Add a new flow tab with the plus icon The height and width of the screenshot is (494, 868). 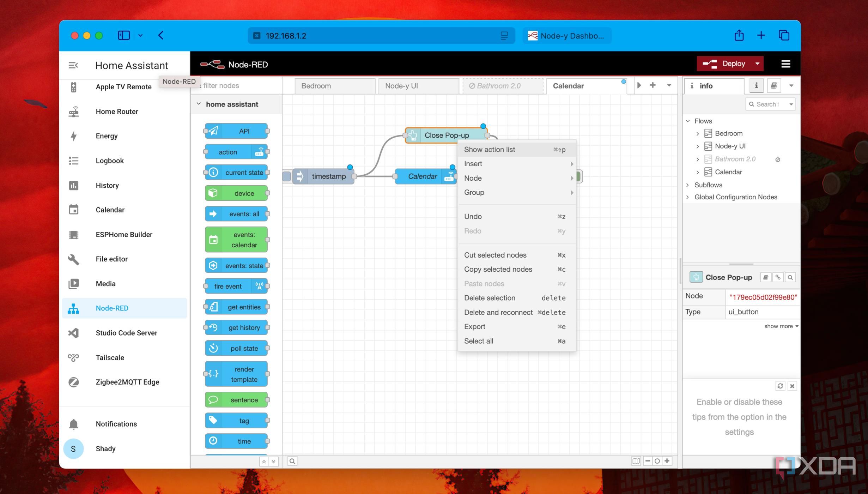click(652, 85)
